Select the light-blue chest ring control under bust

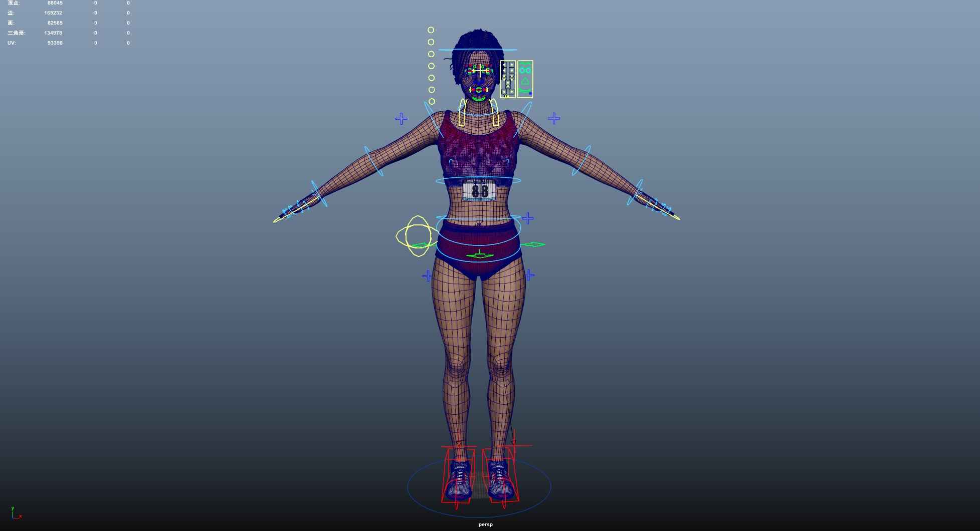[x=478, y=180]
